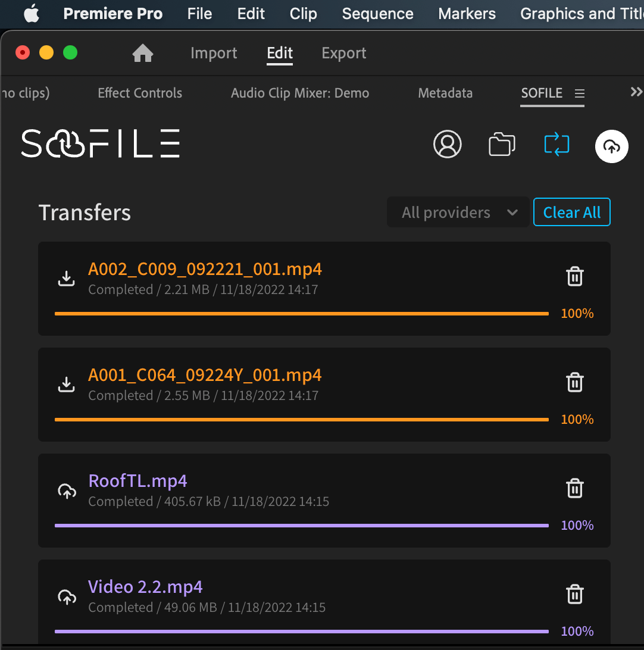The height and width of the screenshot is (650, 644).
Task: Open the All providers dropdown
Action: [458, 212]
